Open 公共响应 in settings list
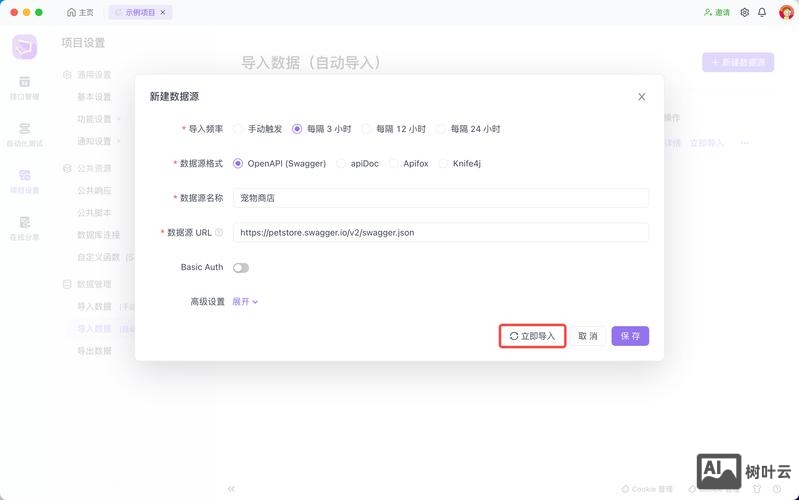Image resolution: width=799 pixels, height=500 pixels. [x=94, y=191]
